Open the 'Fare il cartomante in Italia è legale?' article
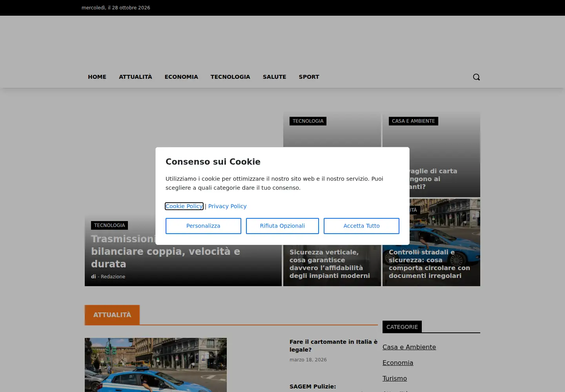The image size is (565, 392). pos(334,346)
